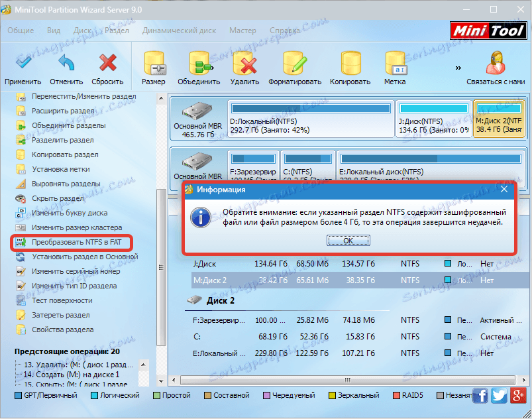The height and width of the screenshot is (419, 532).
Task: Select the Объединить (Merge) toolbar icon
Action: click(x=200, y=63)
